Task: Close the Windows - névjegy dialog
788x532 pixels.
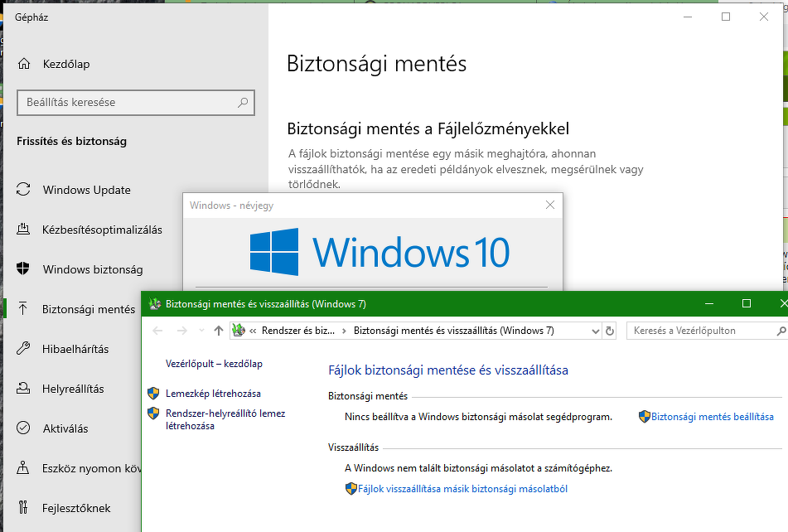Action: point(550,205)
